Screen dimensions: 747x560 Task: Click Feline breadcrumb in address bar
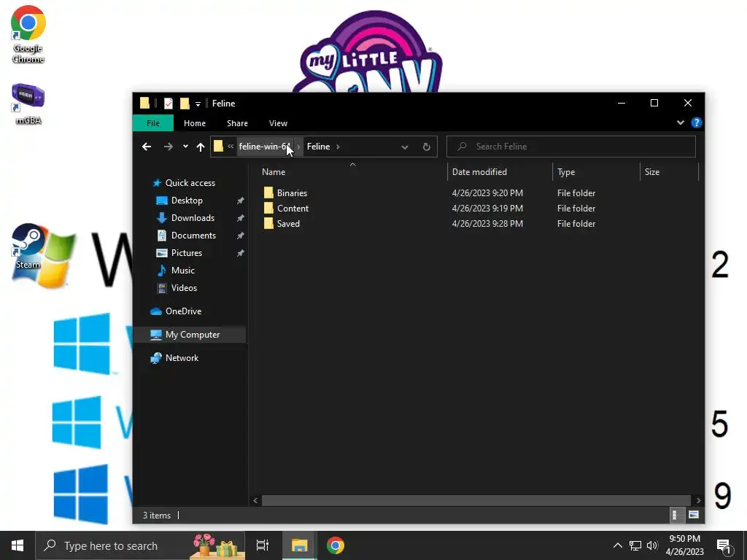pyautogui.click(x=318, y=147)
